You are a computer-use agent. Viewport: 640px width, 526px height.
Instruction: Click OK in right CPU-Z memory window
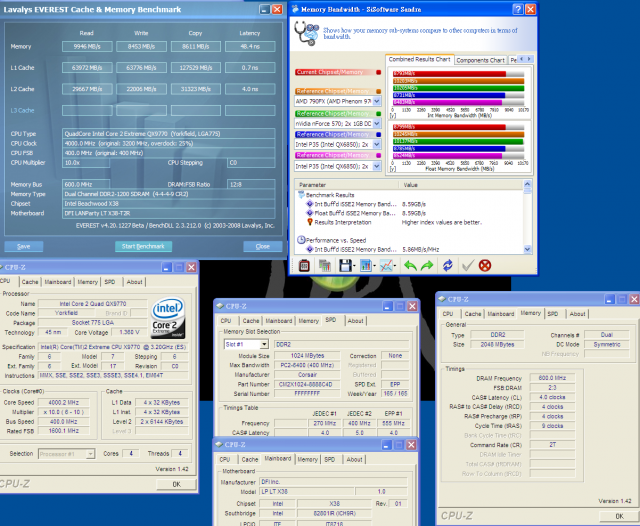coord(620,516)
